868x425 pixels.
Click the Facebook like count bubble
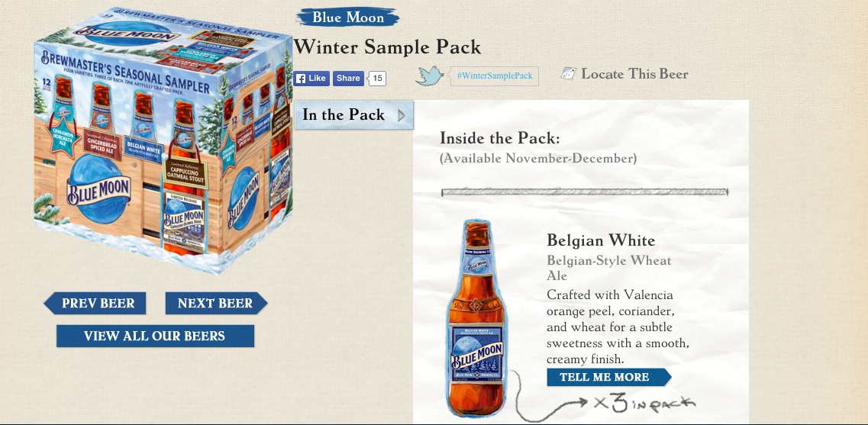pyautogui.click(x=377, y=79)
